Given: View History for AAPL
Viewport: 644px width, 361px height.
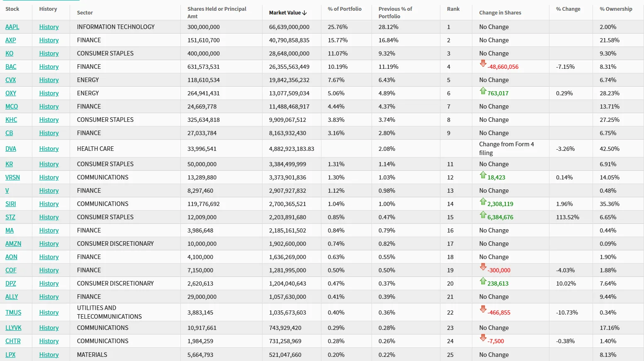Looking at the screenshot, I should (x=49, y=27).
